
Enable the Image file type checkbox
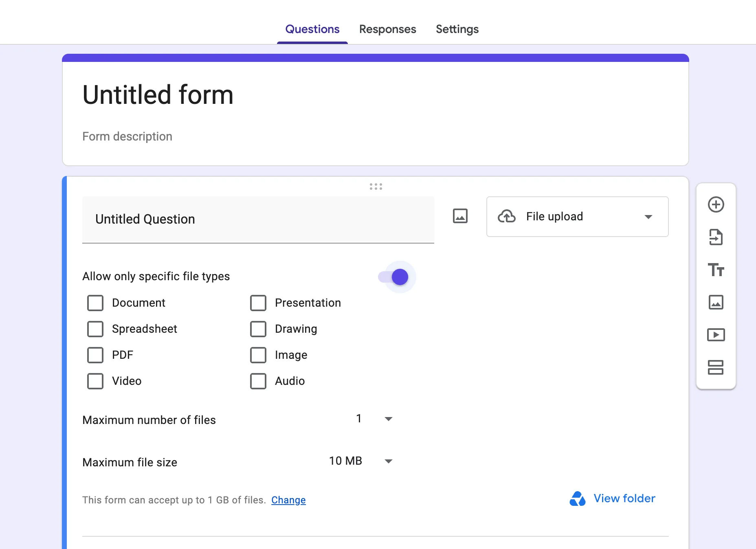(258, 355)
